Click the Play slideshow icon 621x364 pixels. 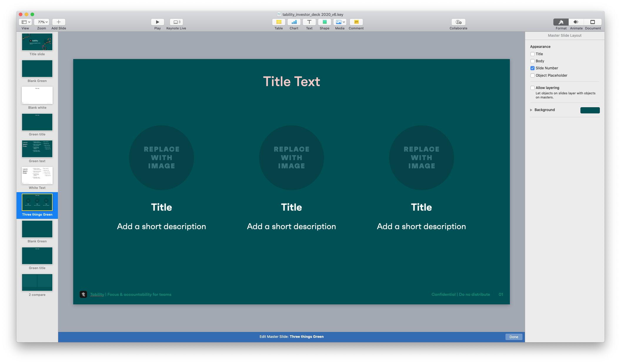157,22
